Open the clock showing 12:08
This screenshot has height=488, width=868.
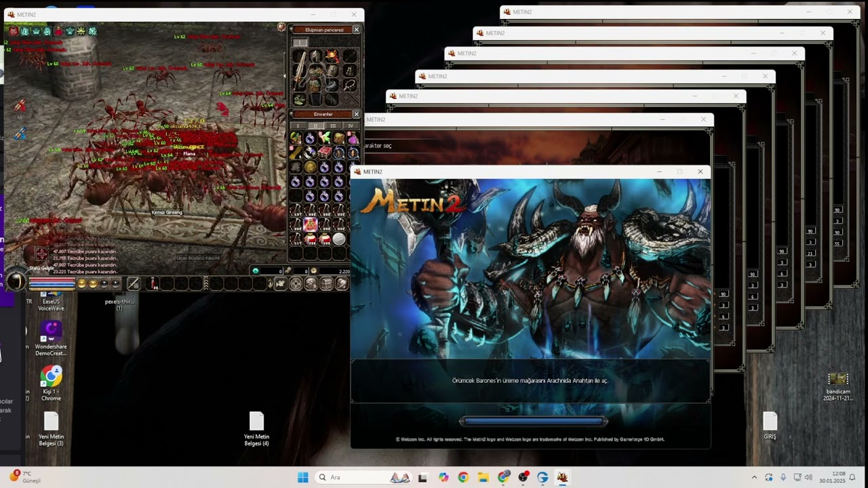pos(832,477)
